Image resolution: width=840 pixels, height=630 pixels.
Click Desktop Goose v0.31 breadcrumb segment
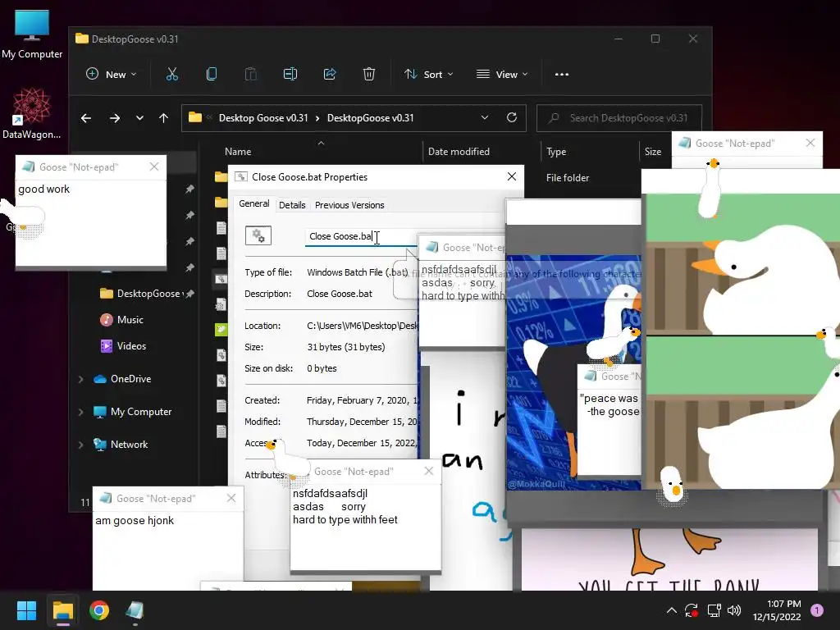point(263,118)
